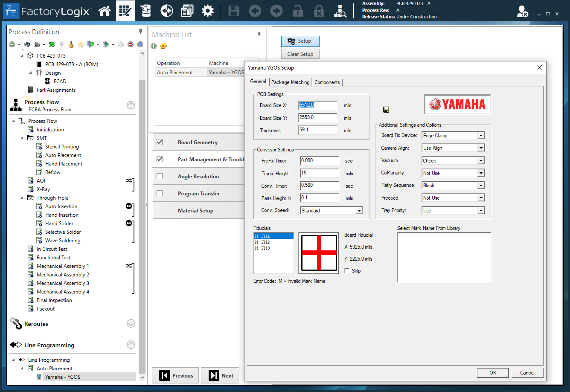Click the Next button below the setup steps
570x392 pixels.
[220, 375]
